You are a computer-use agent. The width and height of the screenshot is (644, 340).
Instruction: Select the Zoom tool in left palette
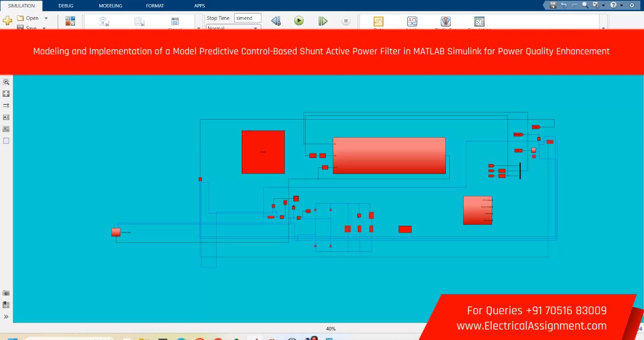coord(6,82)
